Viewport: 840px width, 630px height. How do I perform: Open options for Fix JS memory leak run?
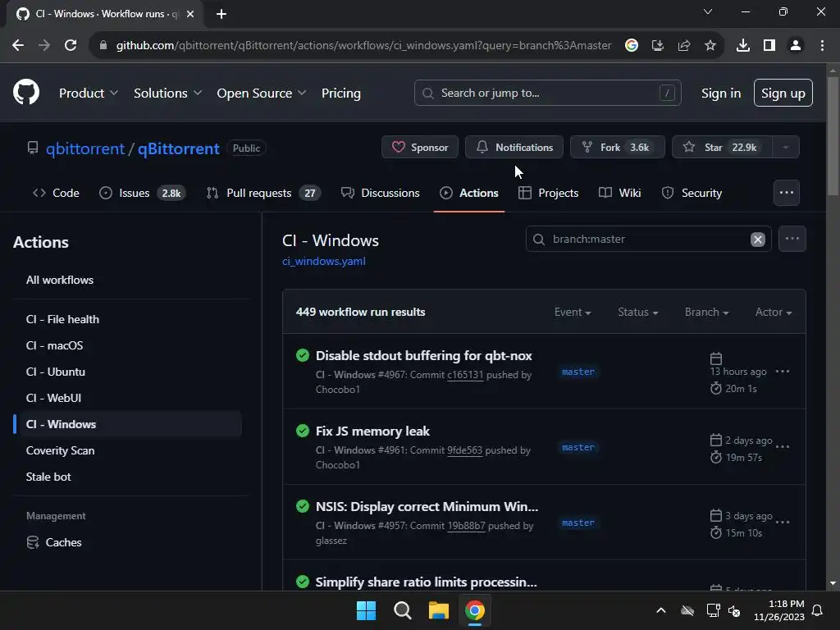click(x=783, y=447)
